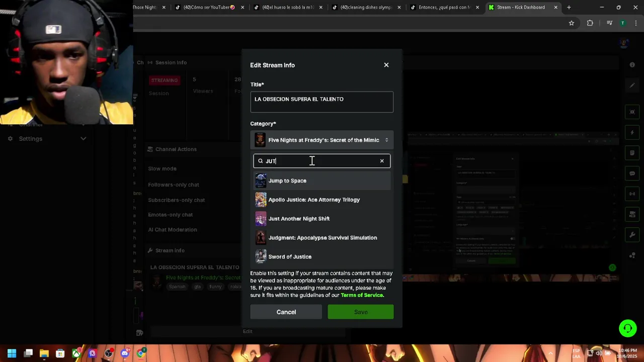644x362 pixels.
Task: Click the wrench tools icon in right sidebar
Action: (632, 235)
